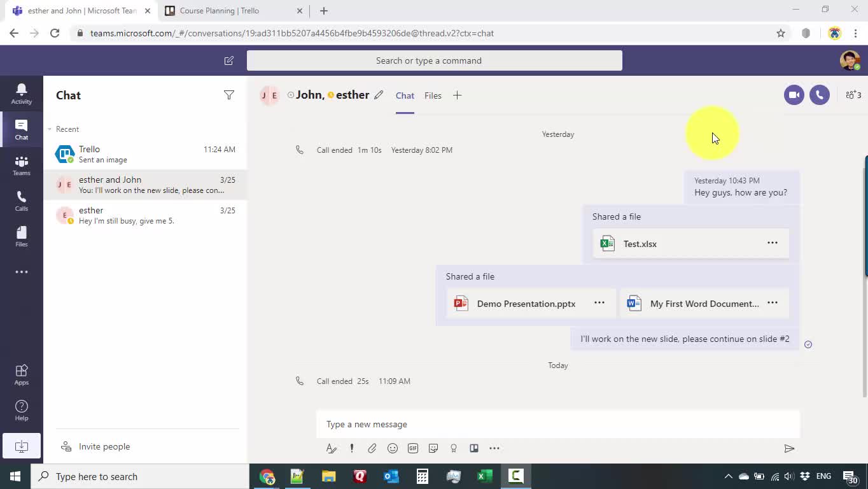This screenshot has width=868, height=489.
Task: Open the GIF picker in compose bar
Action: 413,448
